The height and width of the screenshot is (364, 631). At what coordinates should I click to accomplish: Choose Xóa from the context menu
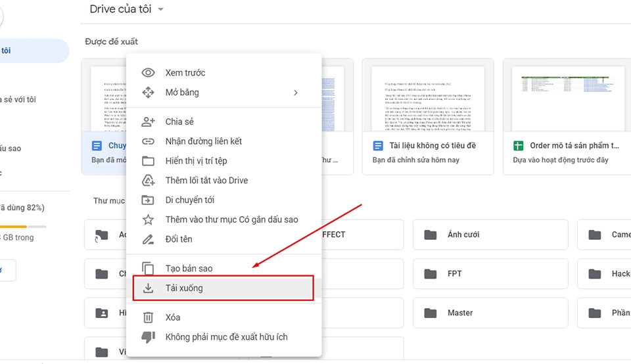point(223,317)
